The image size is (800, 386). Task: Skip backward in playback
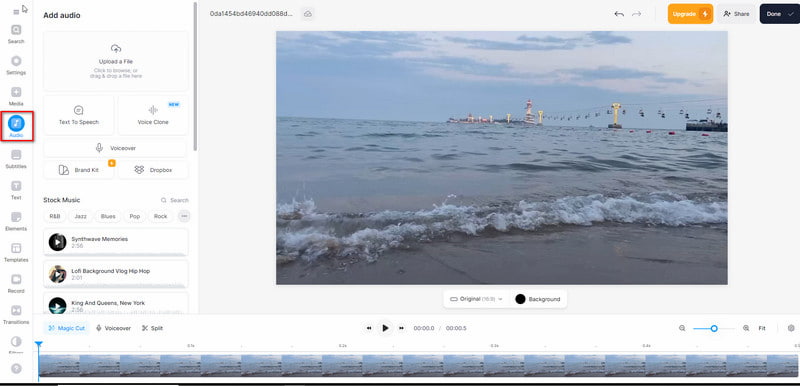point(369,328)
